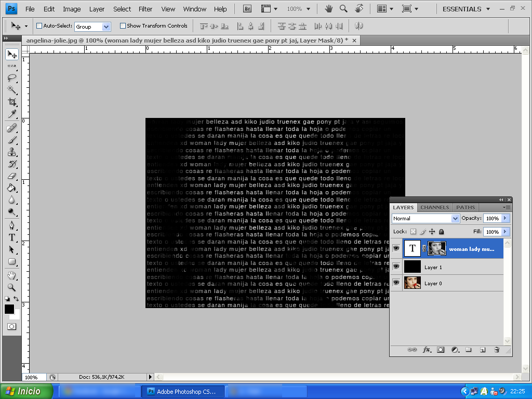Open the Filter menu
Viewport: 532px width, 399px height.
145,9
